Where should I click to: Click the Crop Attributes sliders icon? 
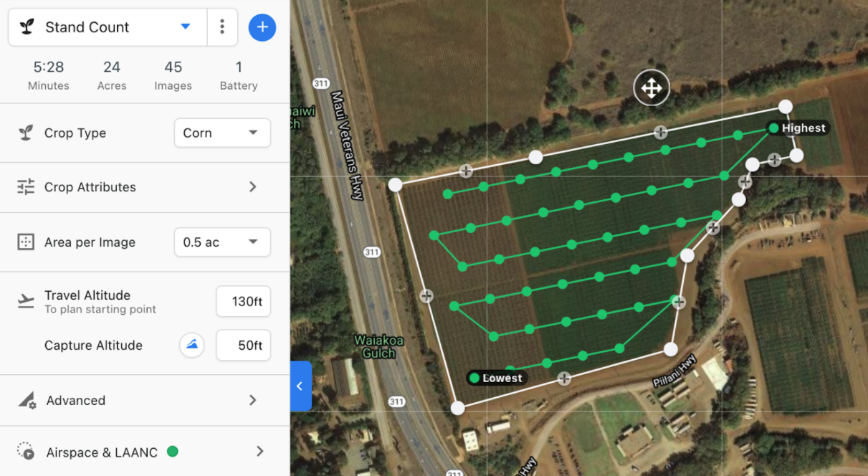26,187
